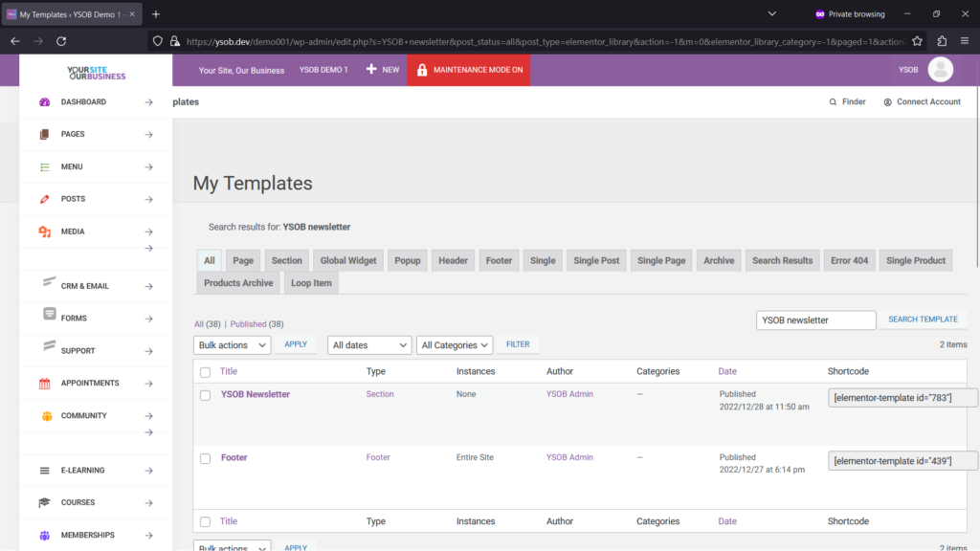
Task: Click the SEARCH TEMPLATE button
Action: (923, 320)
